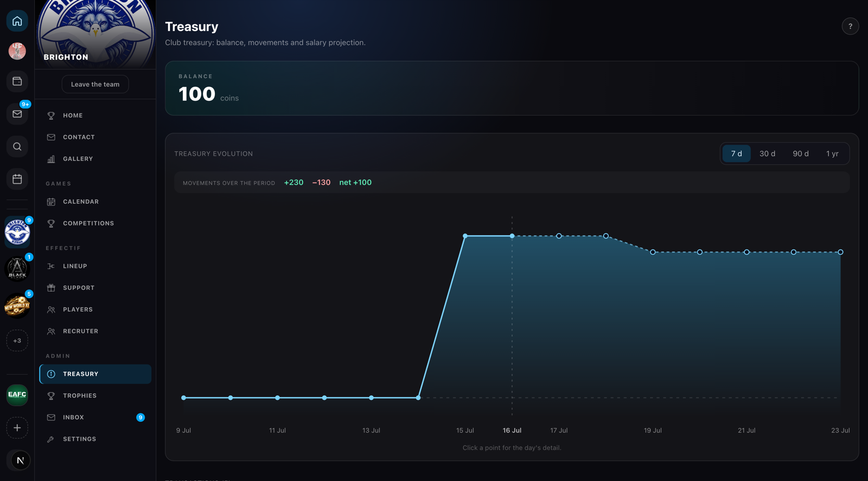Select the EAFC team icon
This screenshot has height=481, width=868.
click(x=17, y=395)
